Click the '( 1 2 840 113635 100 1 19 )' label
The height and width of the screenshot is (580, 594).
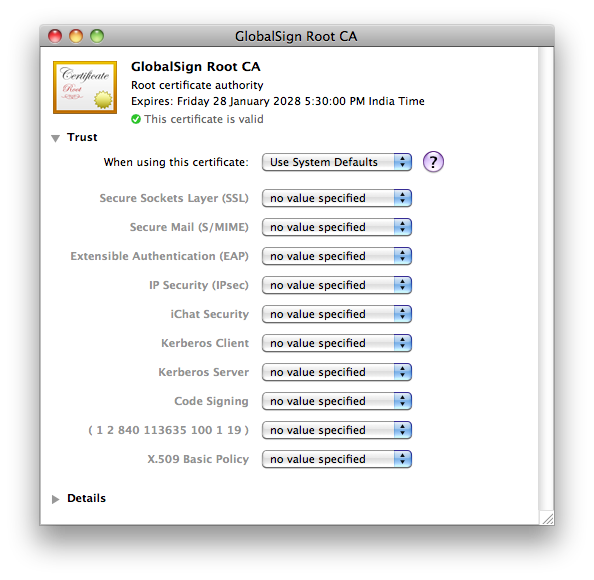tap(169, 430)
